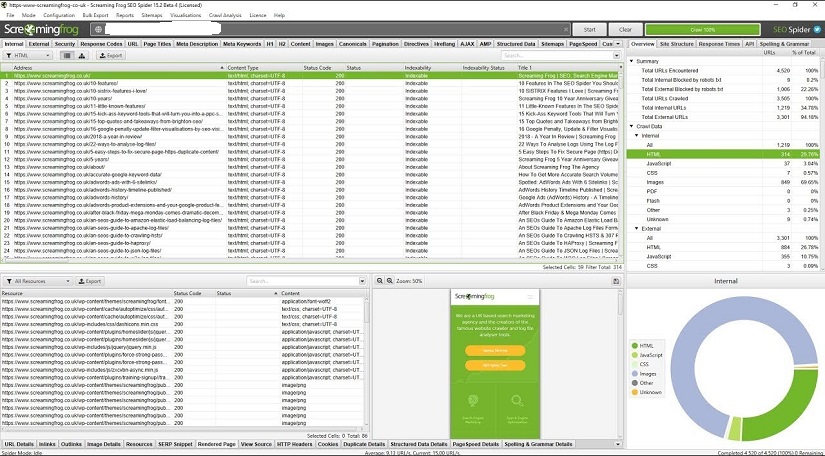The width and height of the screenshot is (825, 456).
Task: Switch to the Structured Data tab
Action: 516,44
